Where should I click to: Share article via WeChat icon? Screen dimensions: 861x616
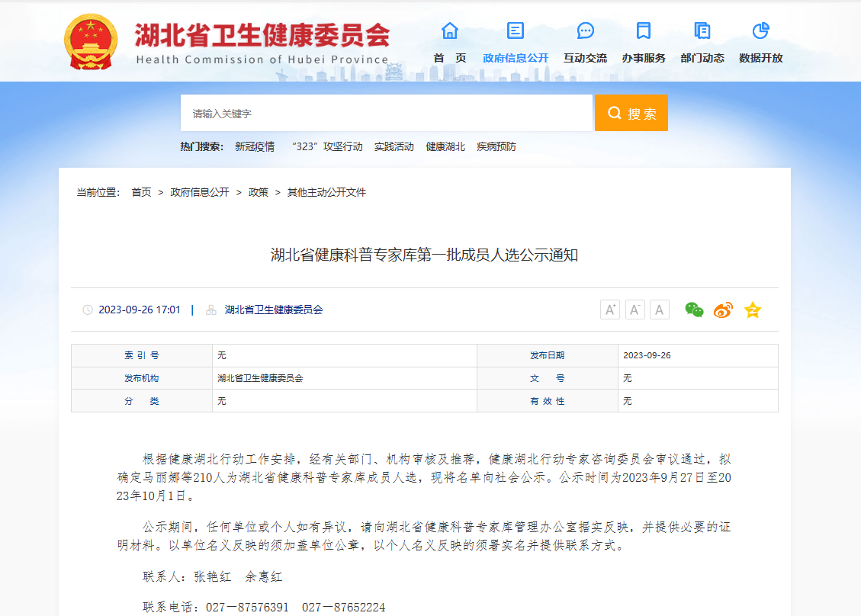(694, 310)
